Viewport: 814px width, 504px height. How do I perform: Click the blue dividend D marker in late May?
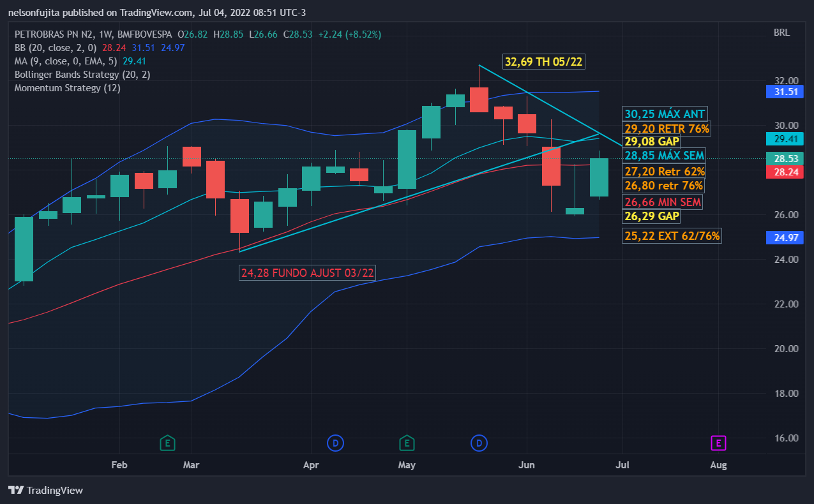(479, 442)
